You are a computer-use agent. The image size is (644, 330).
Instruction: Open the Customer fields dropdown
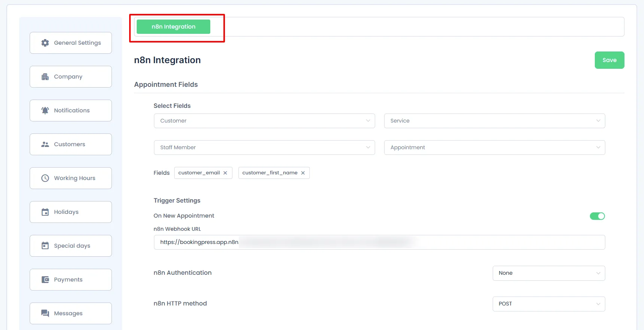coord(264,121)
